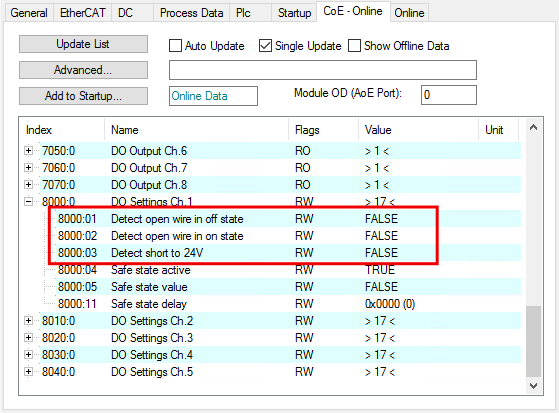Click the Unit column header
The height and width of the screenshot is (413, 559).
[x=498, y=130]
